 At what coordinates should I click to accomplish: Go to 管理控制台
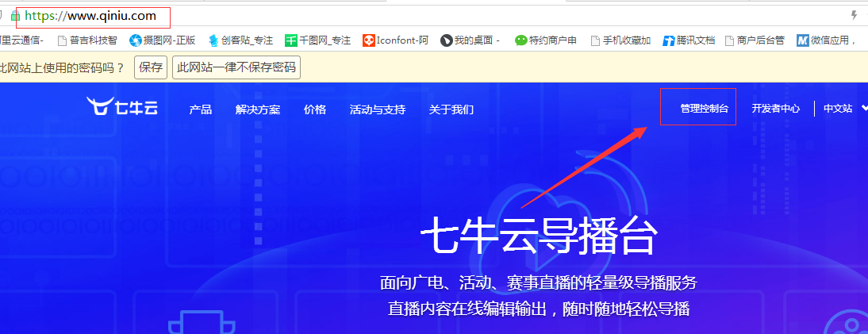(704, 109)
